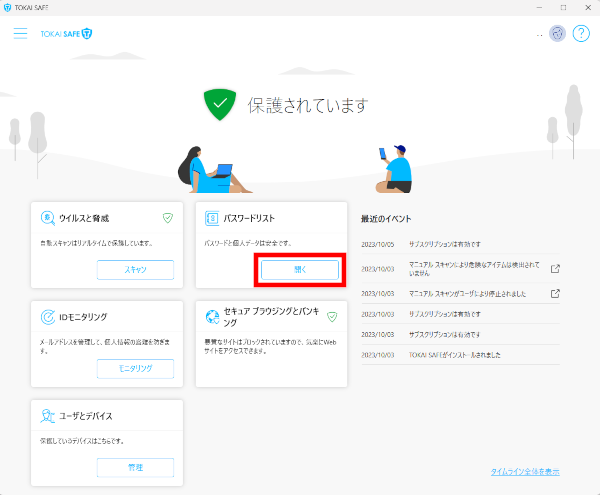Select the パスワードリスト card title
600x495 pixels.
pyautogui.click(x=249, y=218)
